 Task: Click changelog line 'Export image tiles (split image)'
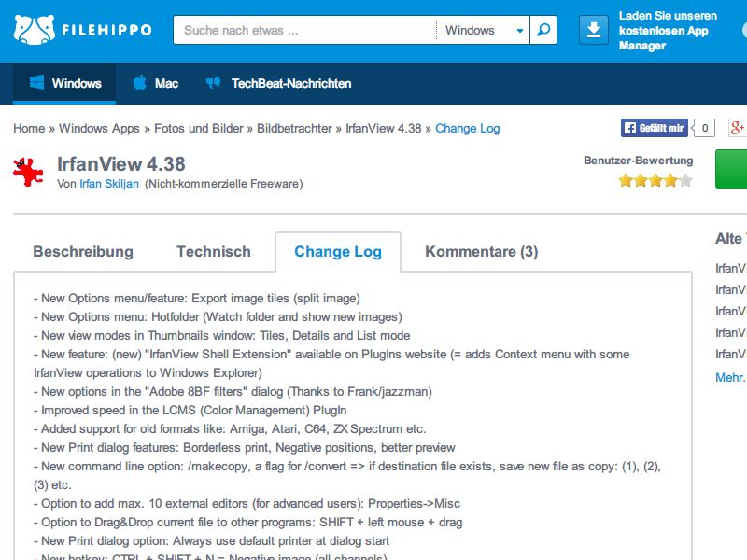pos(197,299)
